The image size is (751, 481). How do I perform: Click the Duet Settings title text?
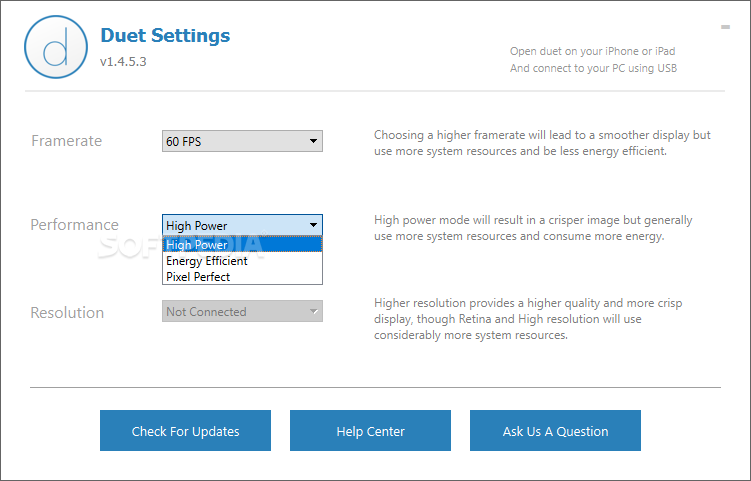point(165,35)
